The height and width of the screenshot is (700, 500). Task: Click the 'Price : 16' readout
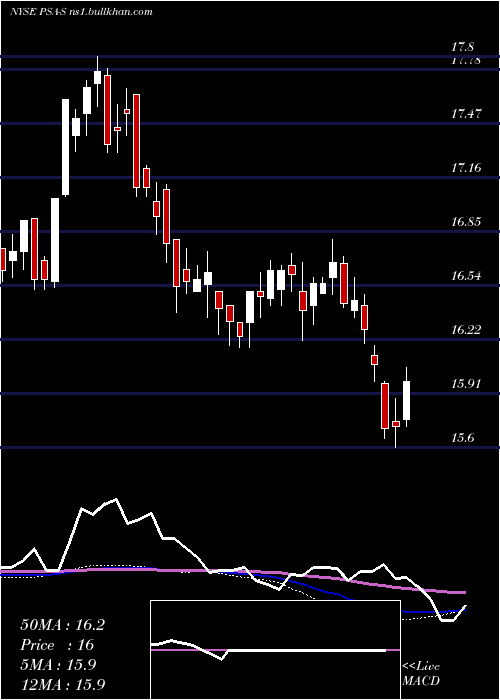pos(57,645)
